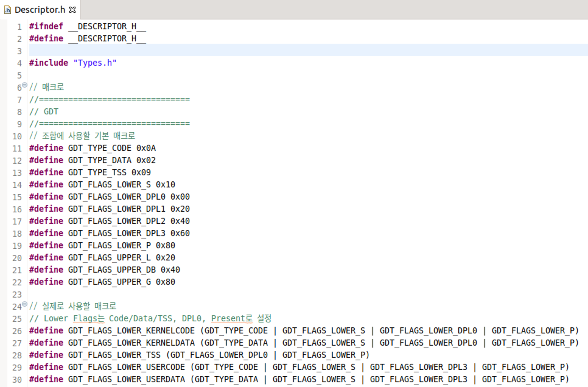Collapse the comment fold marker at line 24
The image size is (588, 387).
[x=25, y=304]
